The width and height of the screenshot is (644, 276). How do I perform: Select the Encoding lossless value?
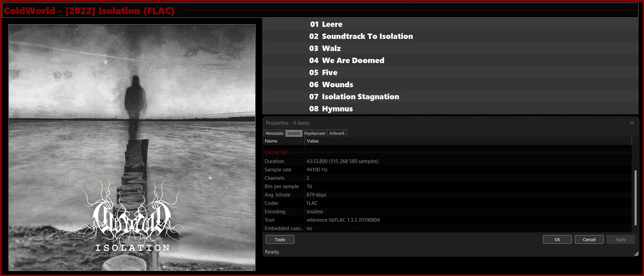click(x=315, y=212)
